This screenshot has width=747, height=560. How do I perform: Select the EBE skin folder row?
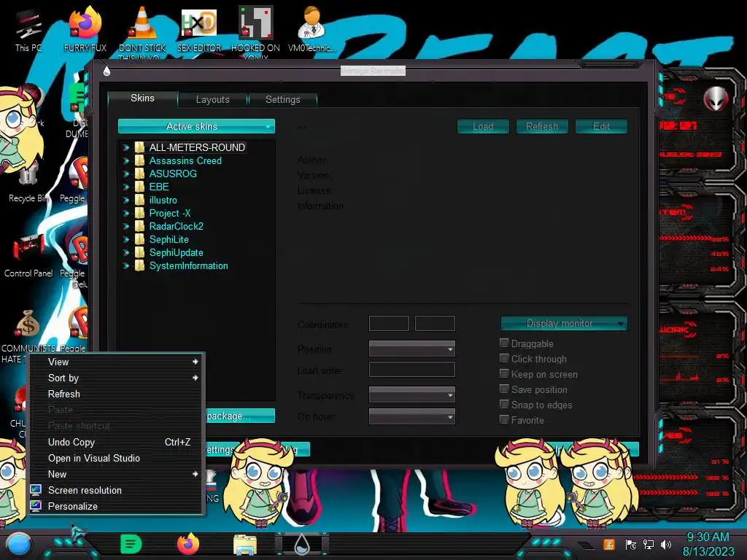click(x=159, y=187)
